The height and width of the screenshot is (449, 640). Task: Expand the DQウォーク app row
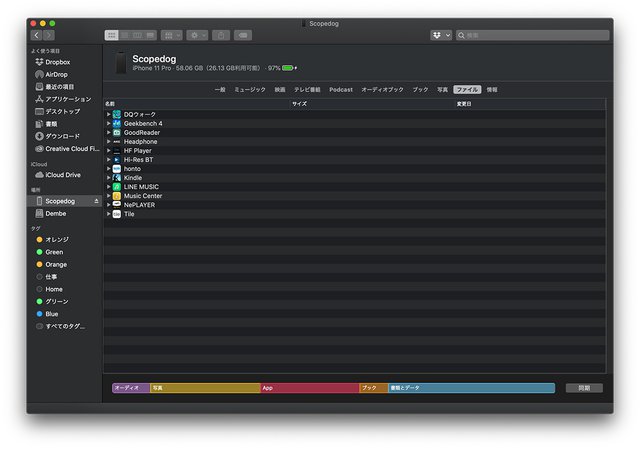click(x=109, y=114)
